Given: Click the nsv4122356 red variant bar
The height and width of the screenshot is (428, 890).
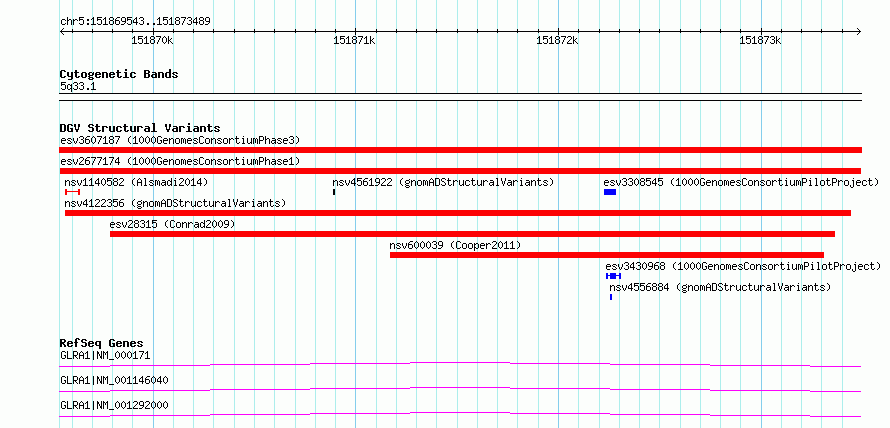Looking at the screenshot, I should tap(458, 213).
